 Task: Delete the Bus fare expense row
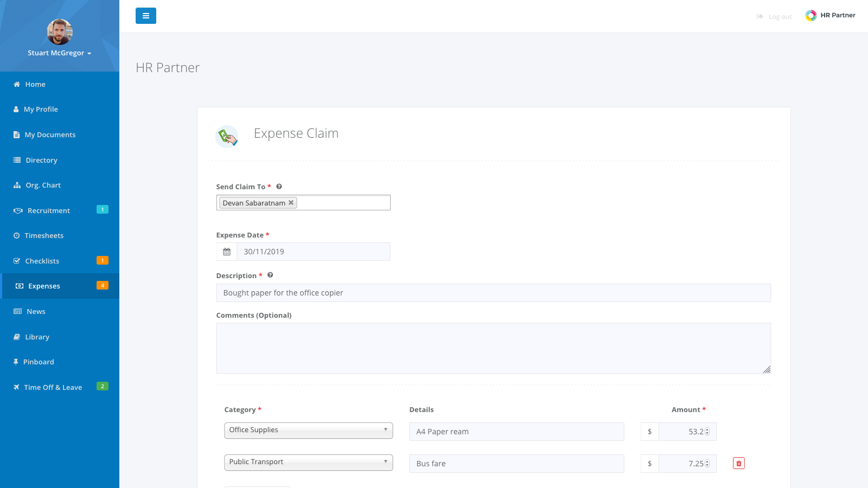point(738,463)
